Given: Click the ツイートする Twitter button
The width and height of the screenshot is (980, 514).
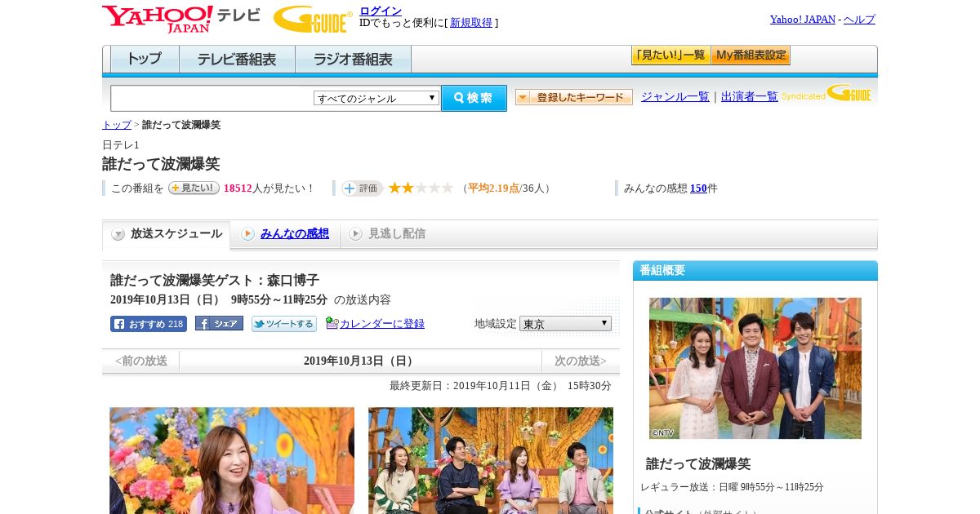Looking at the screenshot, I should pyautogui.click(x=284, y=324).
